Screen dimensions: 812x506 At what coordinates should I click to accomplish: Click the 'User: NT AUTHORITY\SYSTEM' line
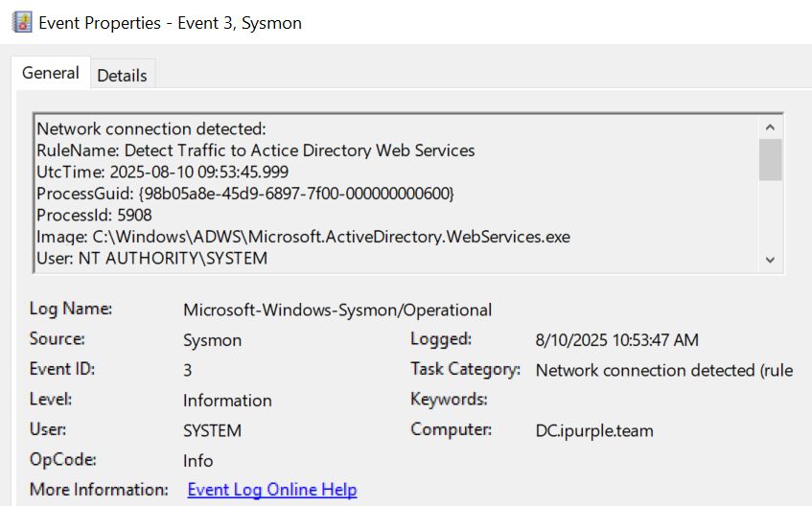coord(151,258)
